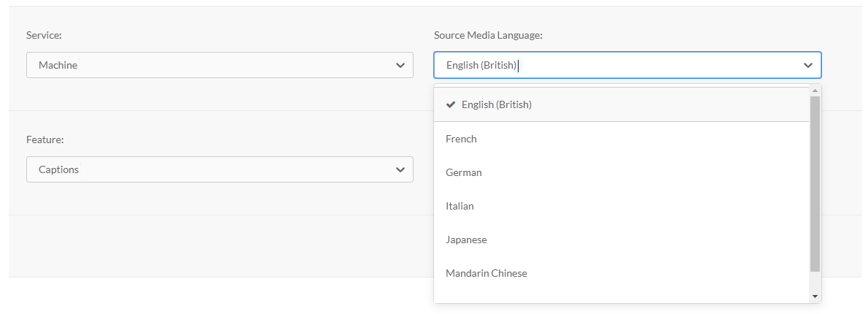Click the Source Media Language text field
Screen dimensions: 868x314
click(x=613, y=65)
